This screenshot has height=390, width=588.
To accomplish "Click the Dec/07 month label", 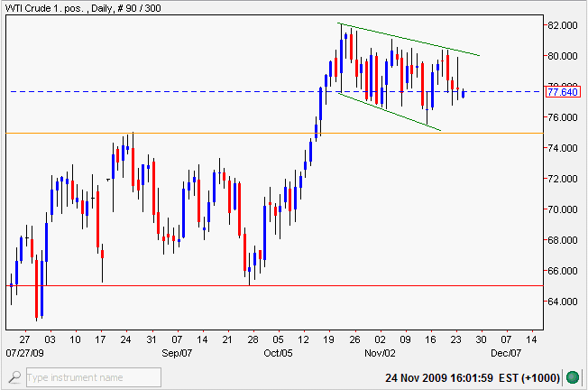I will (x=506, y=353).
